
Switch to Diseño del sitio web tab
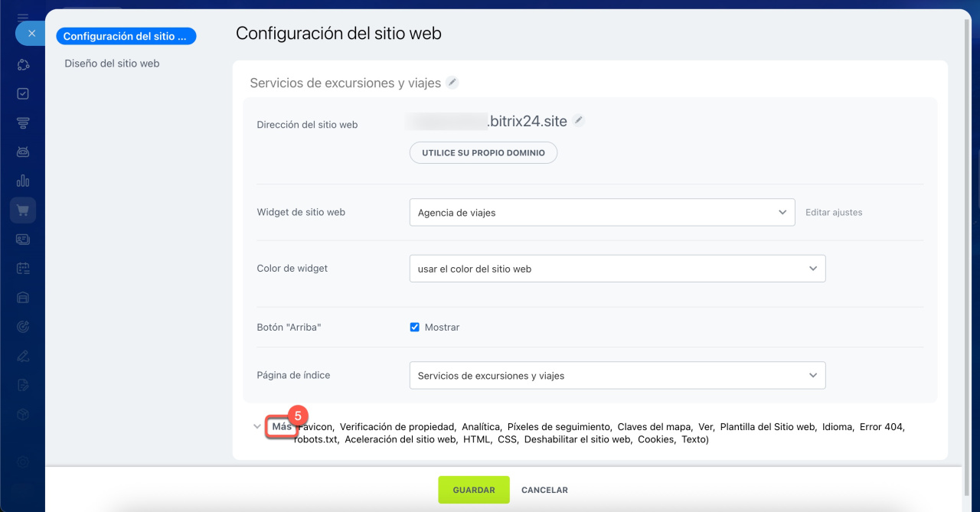coord(112,64)
